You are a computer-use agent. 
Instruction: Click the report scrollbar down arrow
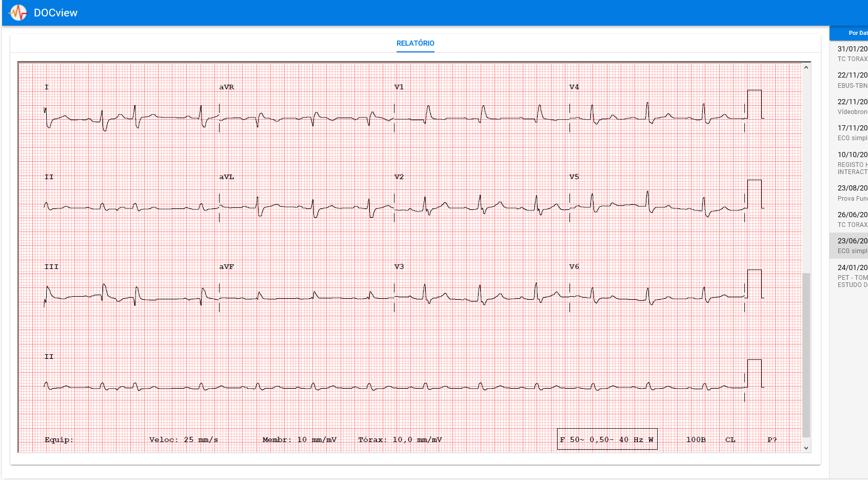(x=806, y=448)
